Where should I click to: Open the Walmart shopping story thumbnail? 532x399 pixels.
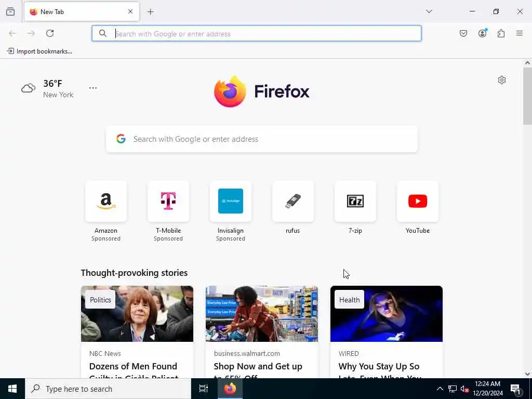(x=262, y=314)
